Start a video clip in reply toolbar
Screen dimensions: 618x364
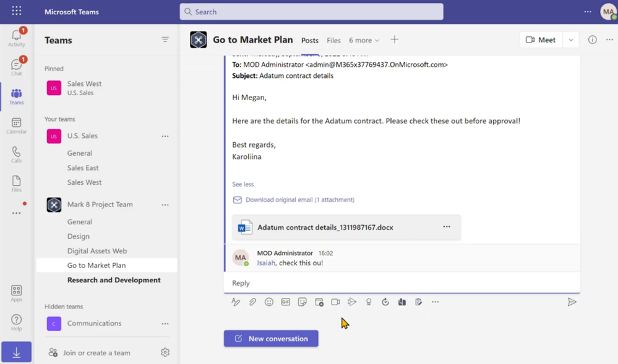335,302
